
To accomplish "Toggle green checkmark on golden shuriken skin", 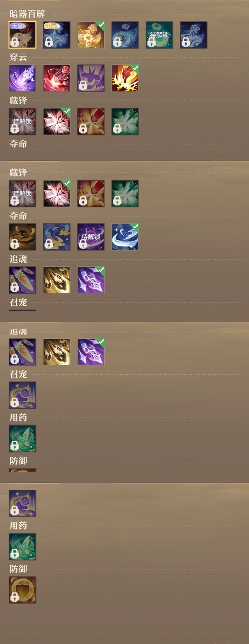I will (x=101, y=25).
